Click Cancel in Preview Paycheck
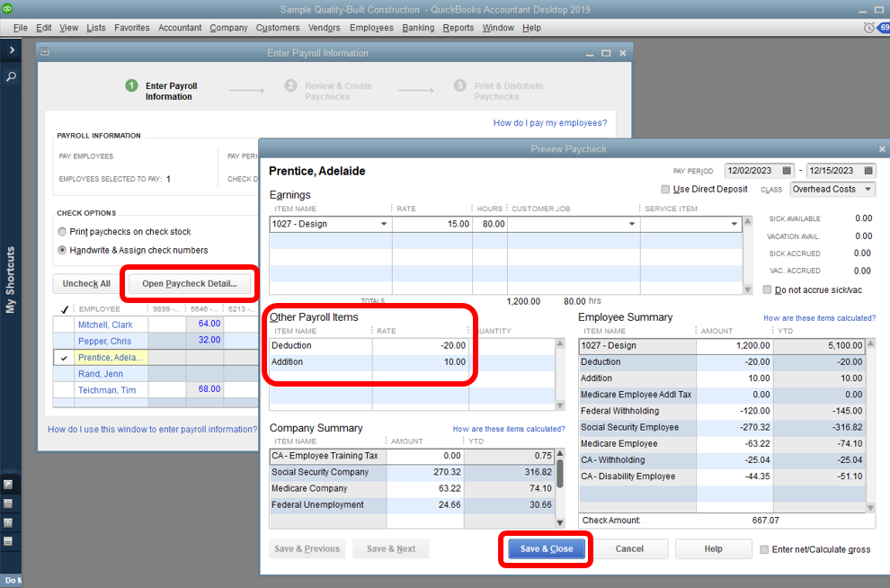Image resolution: width=890 pixels, height=588 pixels. point(629,548)
